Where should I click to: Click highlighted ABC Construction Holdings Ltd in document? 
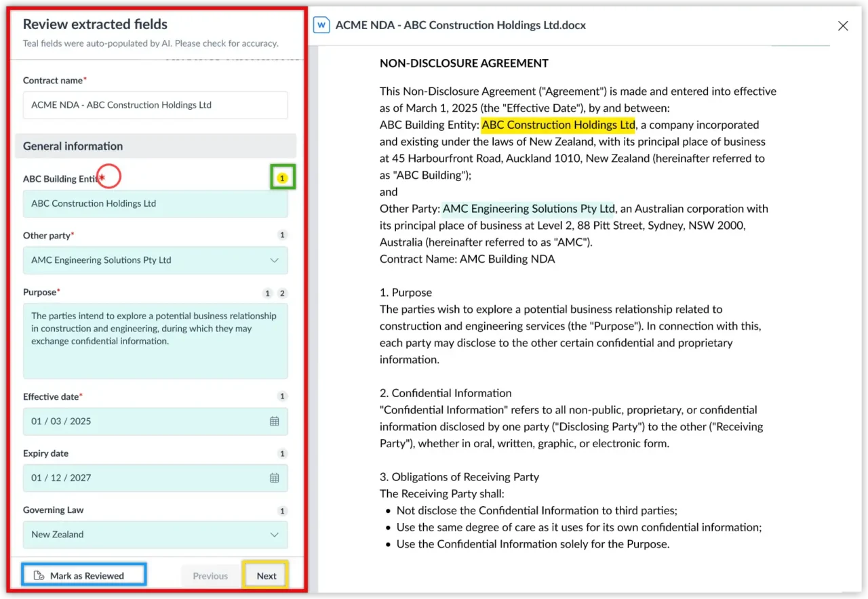point(558,125)
